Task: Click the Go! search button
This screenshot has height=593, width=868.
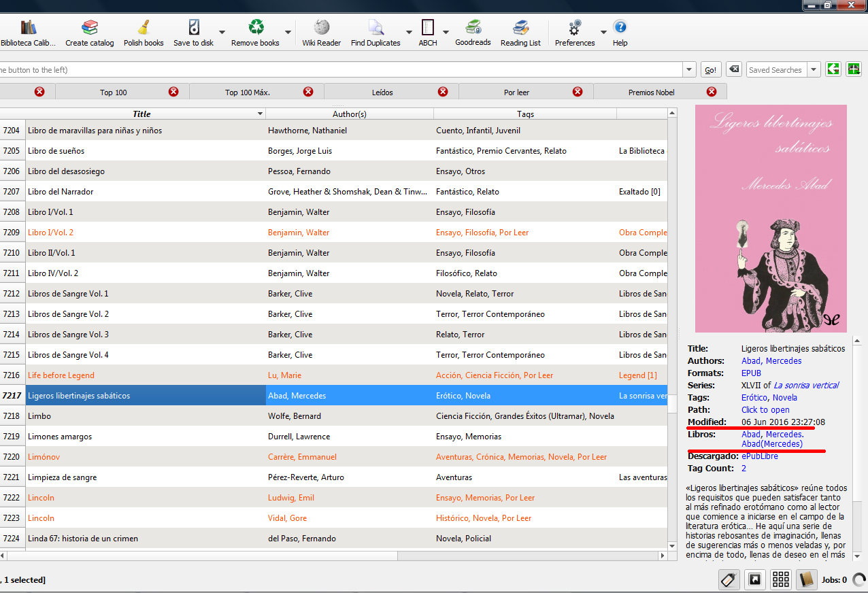Action: click(711, 70)
